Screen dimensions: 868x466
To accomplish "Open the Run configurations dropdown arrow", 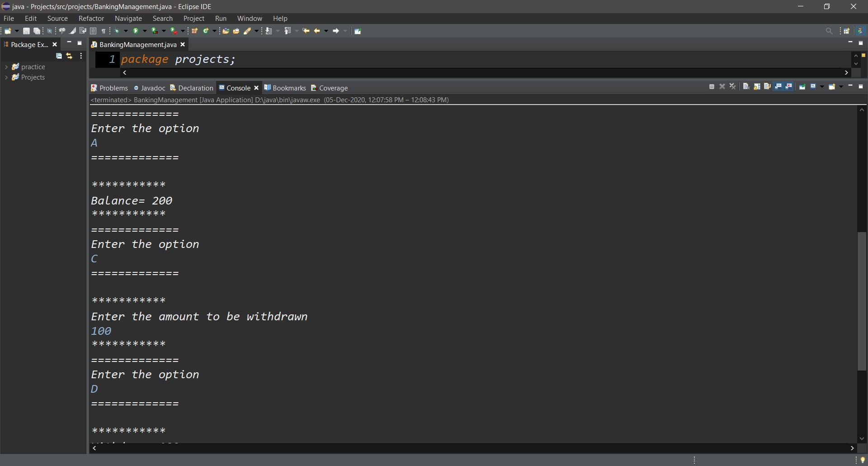I will coord(145,31).
